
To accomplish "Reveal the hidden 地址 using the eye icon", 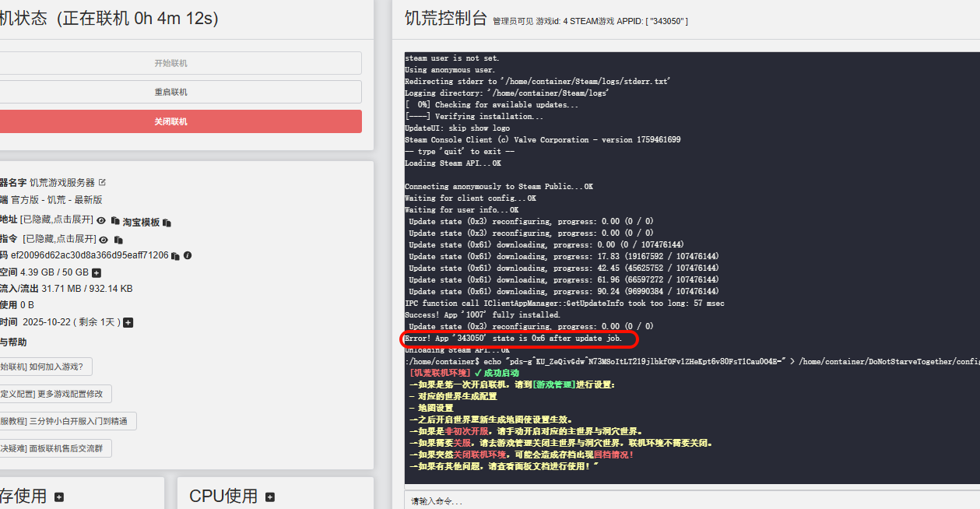I will tap(101, 221).
